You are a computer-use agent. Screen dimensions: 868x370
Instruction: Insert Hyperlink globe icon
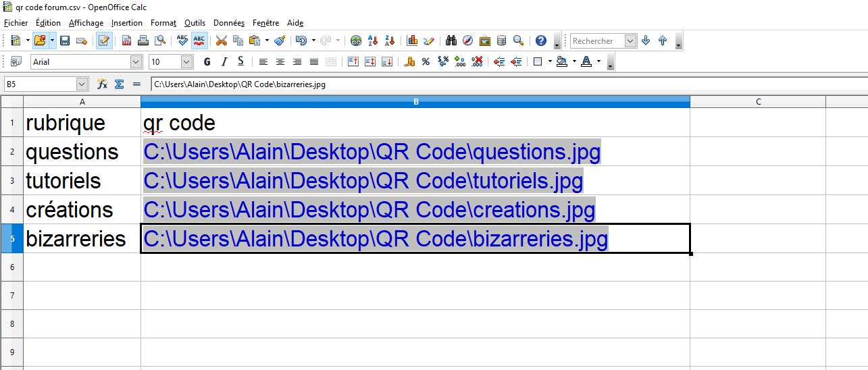click(356, 41)
